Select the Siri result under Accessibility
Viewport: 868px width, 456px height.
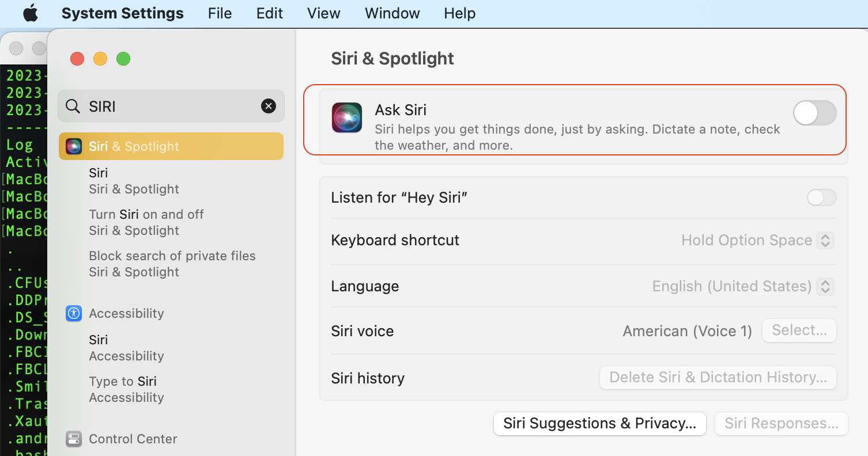(x=126, y=348)
